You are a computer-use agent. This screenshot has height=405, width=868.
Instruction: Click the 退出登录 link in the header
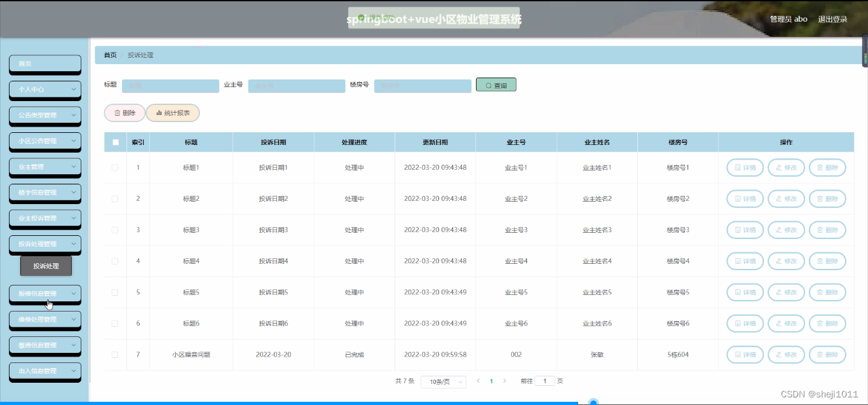[x=831, y=19]
